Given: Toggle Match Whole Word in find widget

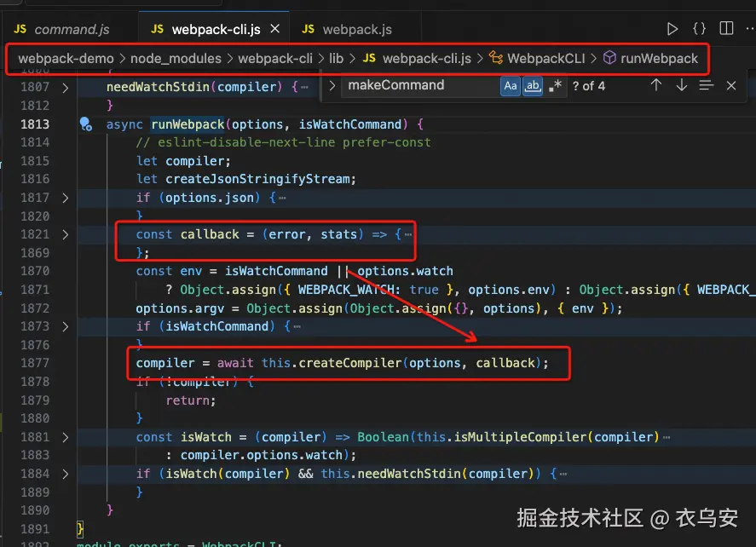Looking at the screenshot, I should coord(533,86).
